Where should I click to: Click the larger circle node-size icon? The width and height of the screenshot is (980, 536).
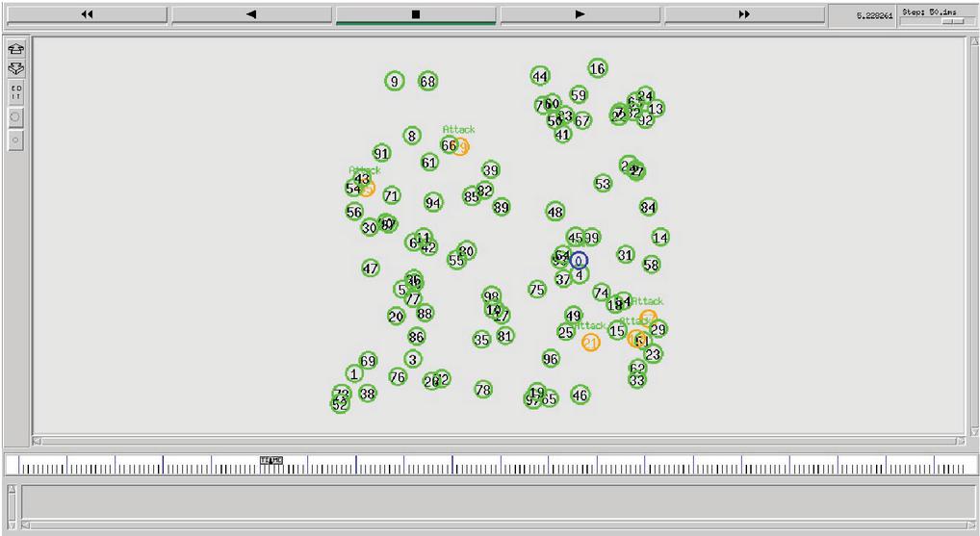coord(15,116)
